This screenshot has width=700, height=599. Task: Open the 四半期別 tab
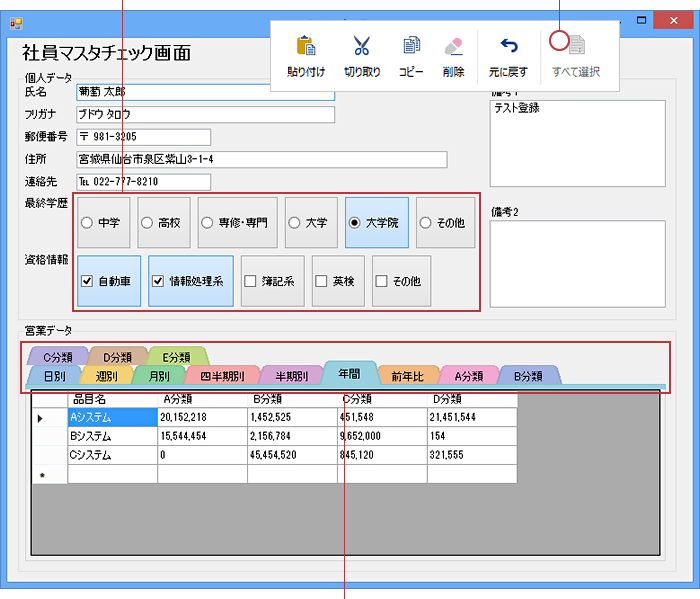click(x=222, y=376)
